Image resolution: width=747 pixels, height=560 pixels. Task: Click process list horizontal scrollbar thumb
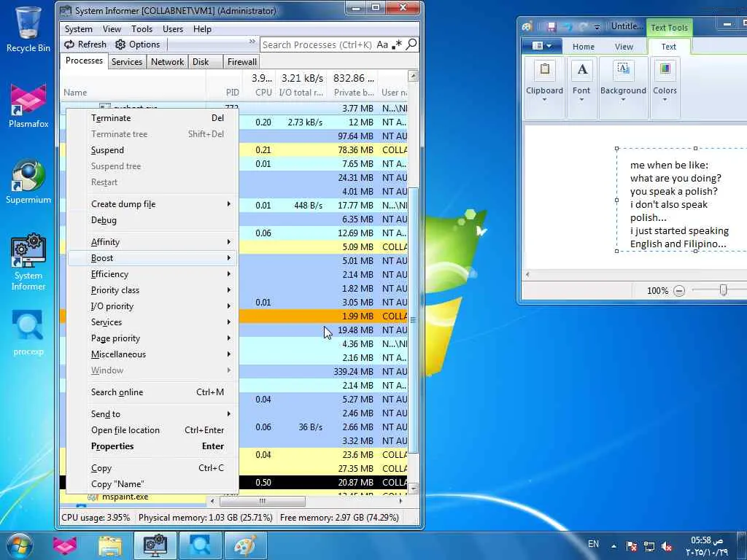click(x=263, y=501)
